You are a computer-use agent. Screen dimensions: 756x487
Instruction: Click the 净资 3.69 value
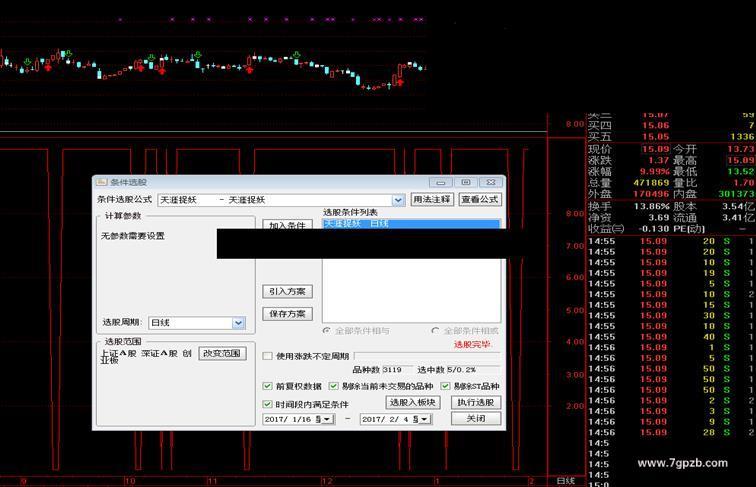659,217
